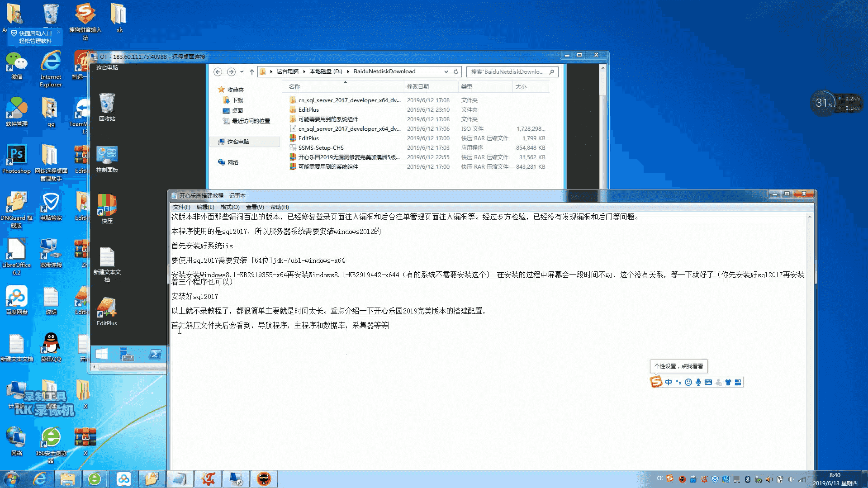Refresh the BaiduNetdiskDownload folder view
The image size is (868, 488).
[x=456, y=72]
